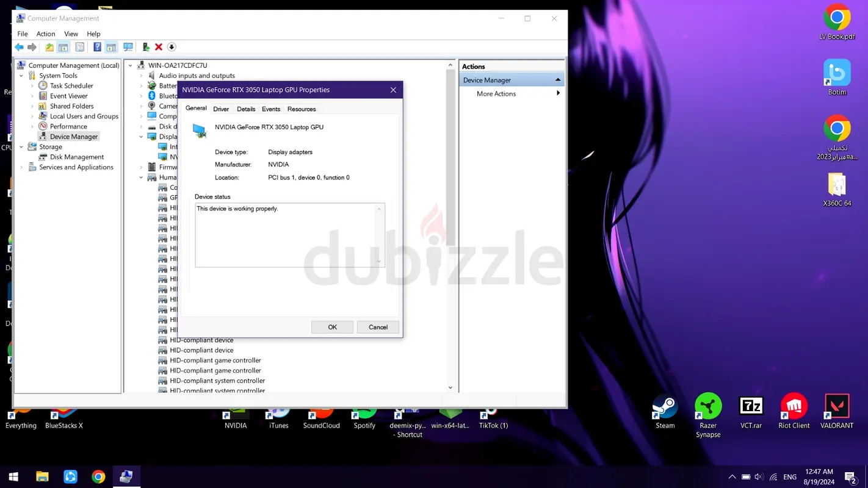Click the Update device driver toolbar icon

coord(146,47)
